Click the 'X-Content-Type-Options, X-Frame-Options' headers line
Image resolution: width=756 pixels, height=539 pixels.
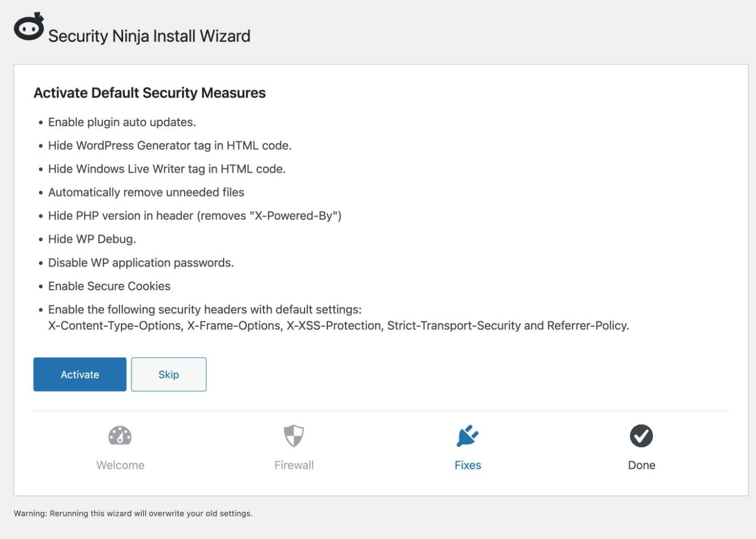point(339,326)
